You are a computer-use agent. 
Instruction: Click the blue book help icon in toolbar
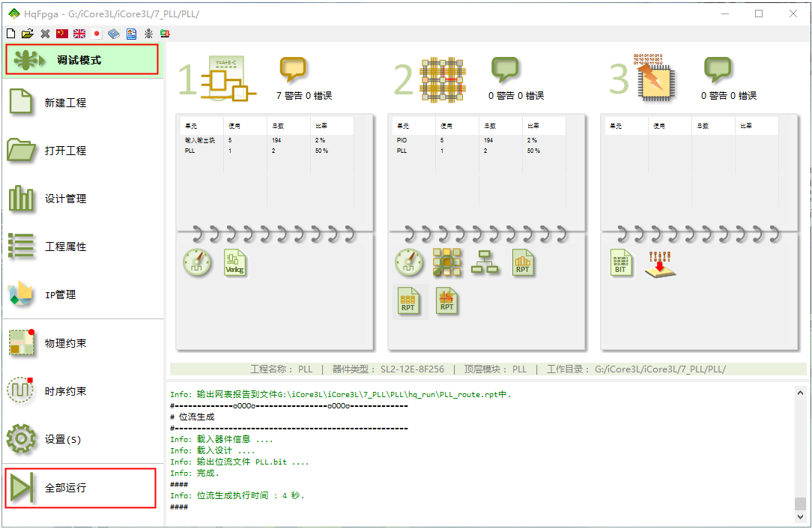(114, 34)
